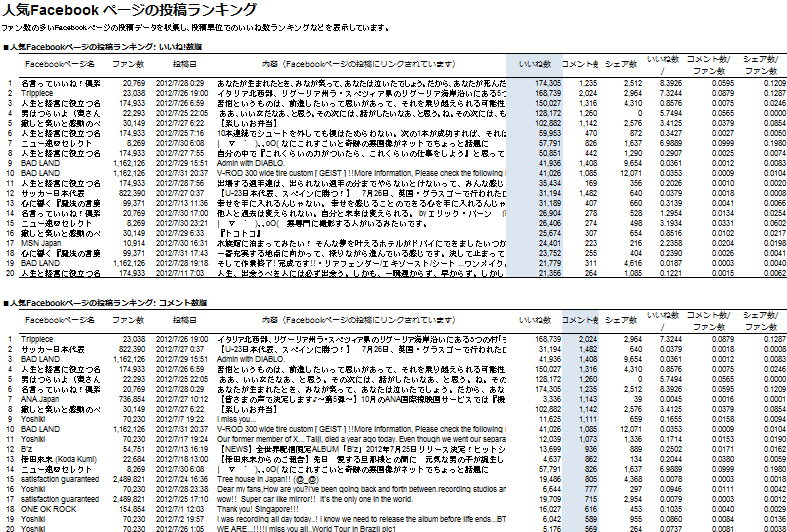Open the 水族館に泊まってみたい！ post link
The image size is (787, 532).
point(361,243)
